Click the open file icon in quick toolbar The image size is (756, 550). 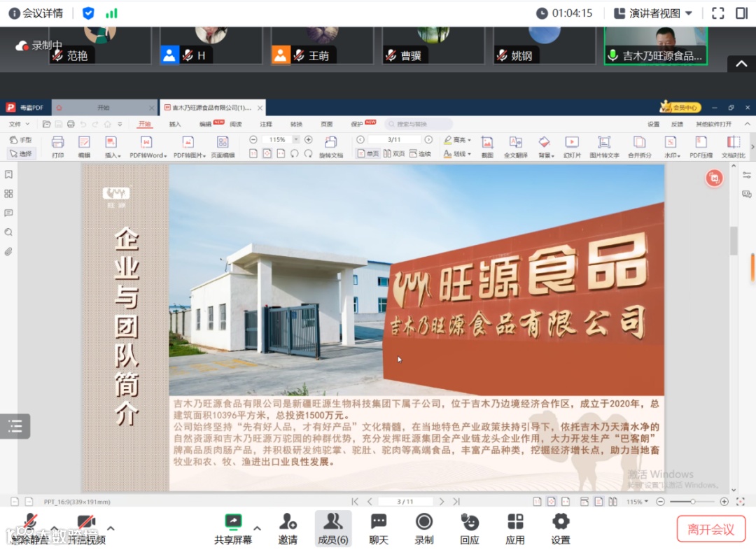(x=46, y=124)
